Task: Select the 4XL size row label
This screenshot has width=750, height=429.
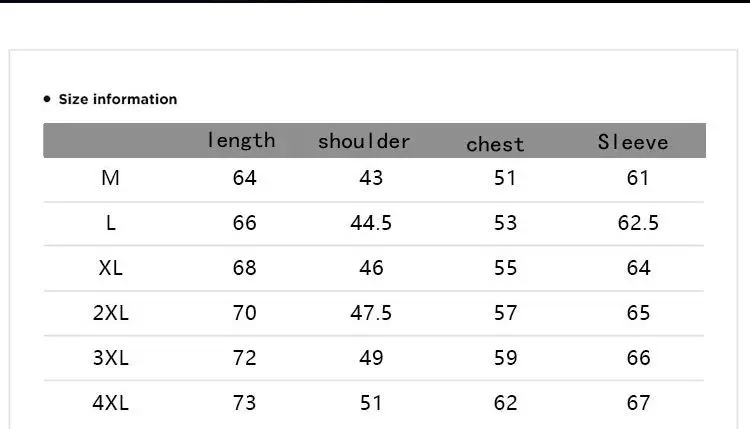Action: pos(111,403)
